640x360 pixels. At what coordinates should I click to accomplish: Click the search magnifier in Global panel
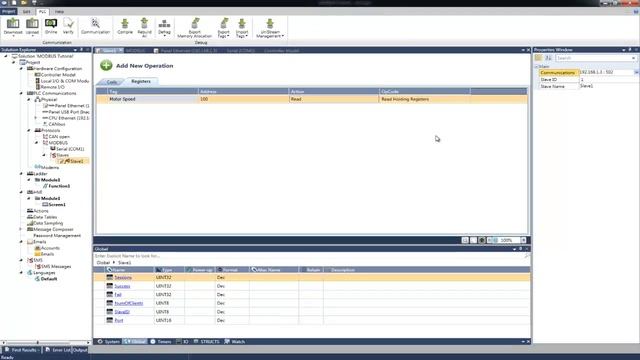[527, 256]
